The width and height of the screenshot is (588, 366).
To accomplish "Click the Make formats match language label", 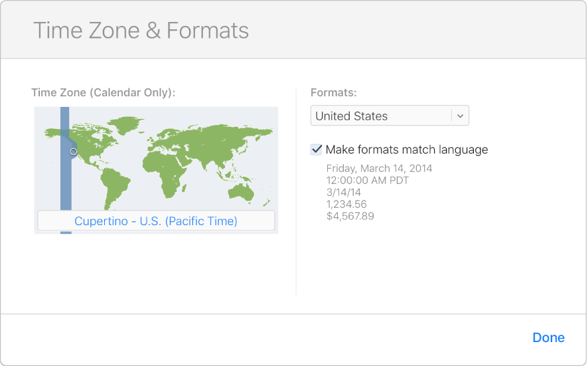I will click(406, 149).
